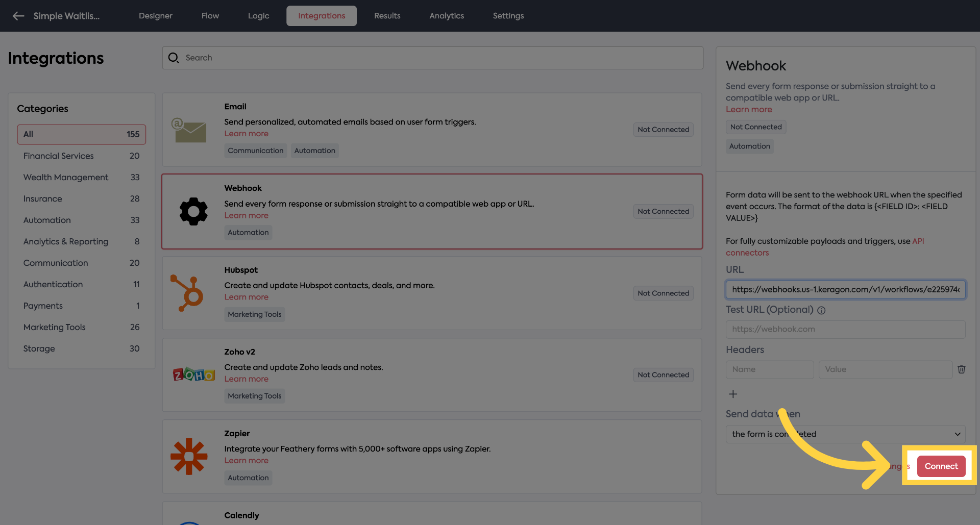Screen dimensions: 980x525
Task: Add a header with plus icon
Action: 733,394
